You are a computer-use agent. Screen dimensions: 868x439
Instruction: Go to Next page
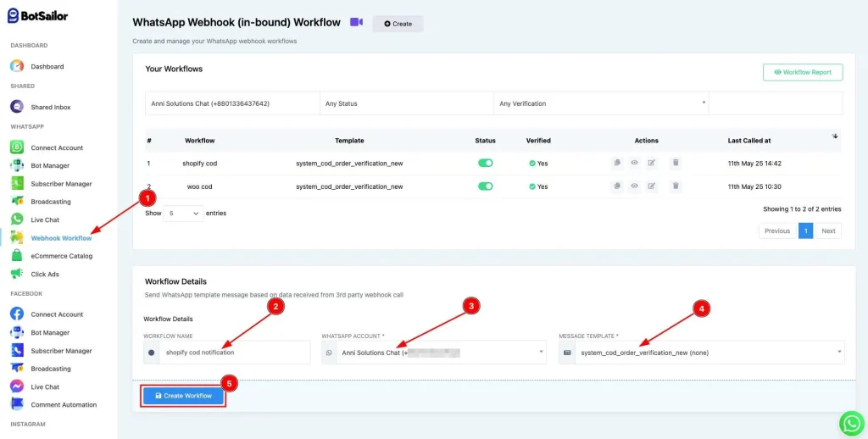point(828,231)
